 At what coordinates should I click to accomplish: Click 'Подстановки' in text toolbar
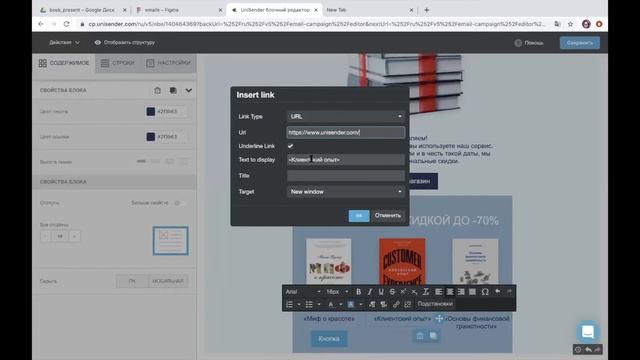tap(435, 304)
